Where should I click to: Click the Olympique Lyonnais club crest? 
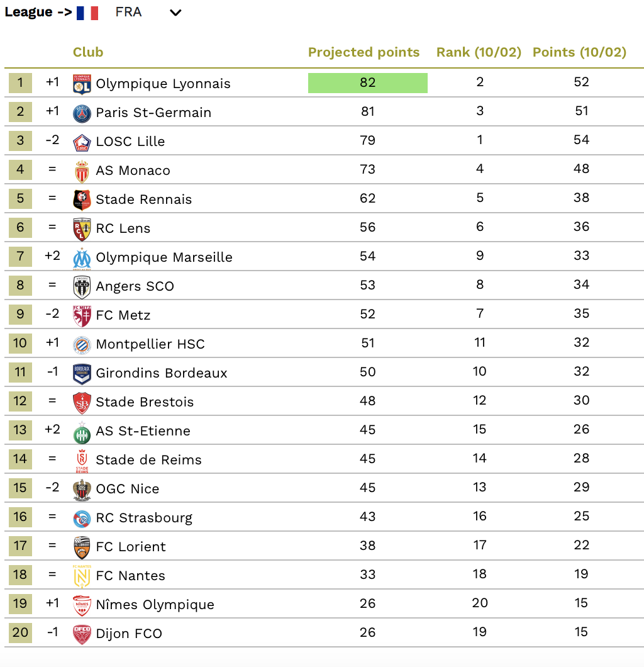[82, 84]
